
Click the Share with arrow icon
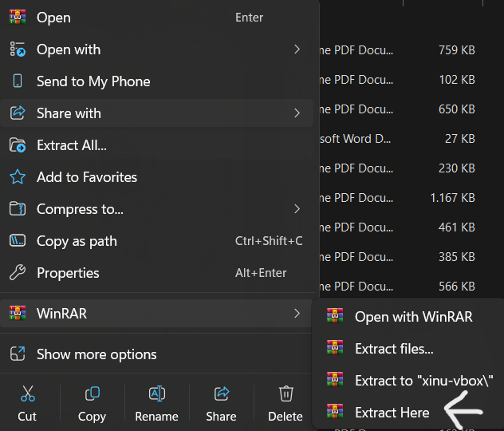pos(18,113)
